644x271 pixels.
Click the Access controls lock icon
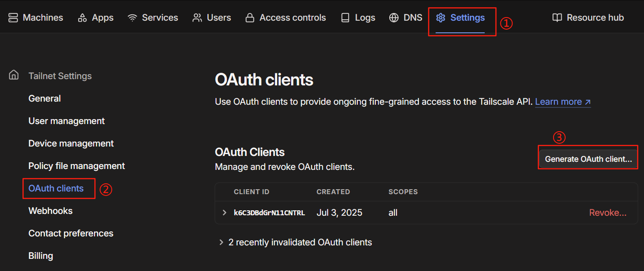coord(250,18)
